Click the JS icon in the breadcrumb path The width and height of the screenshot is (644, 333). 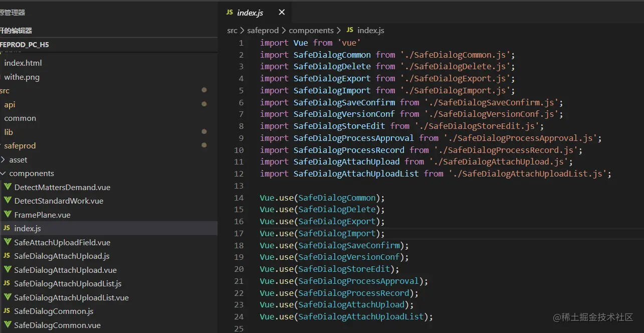pyautogui.click(x=350, y=31)
